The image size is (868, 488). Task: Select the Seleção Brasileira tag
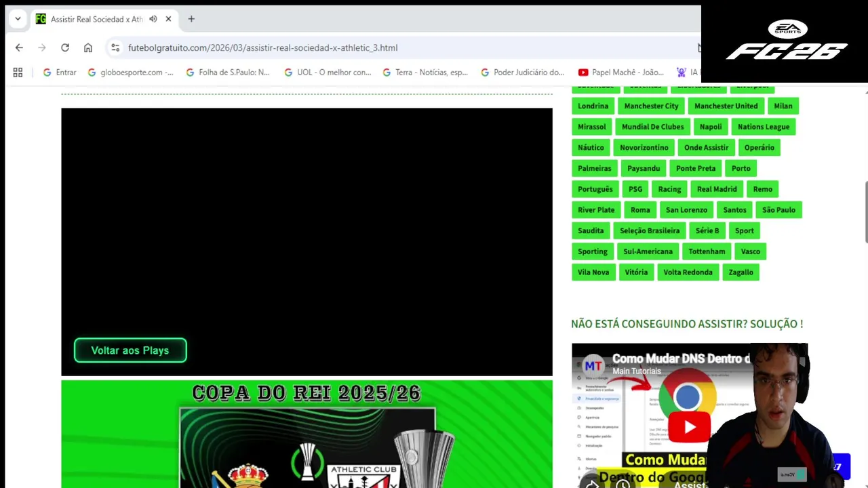tap(650, 230)
